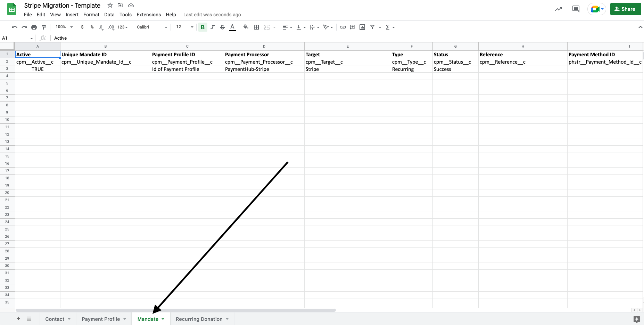644x325 pixels.
Task: Open the Extensions menu
Action: 149,15
